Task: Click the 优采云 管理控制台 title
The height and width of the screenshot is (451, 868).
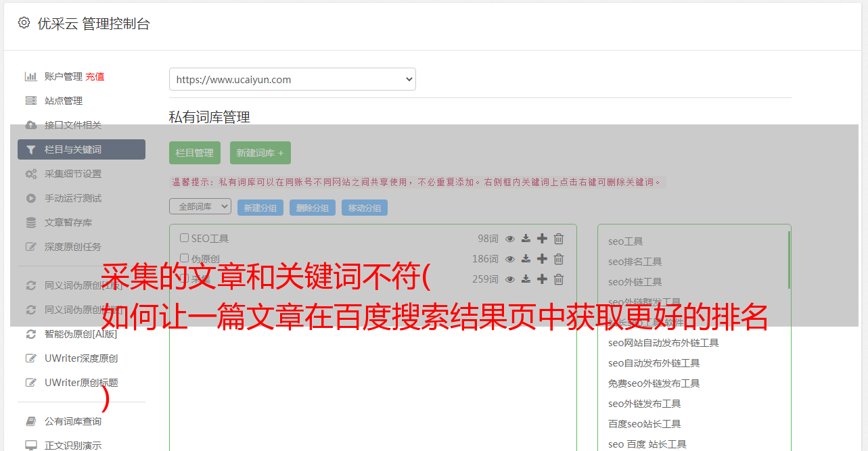Action: coord(93,24)
